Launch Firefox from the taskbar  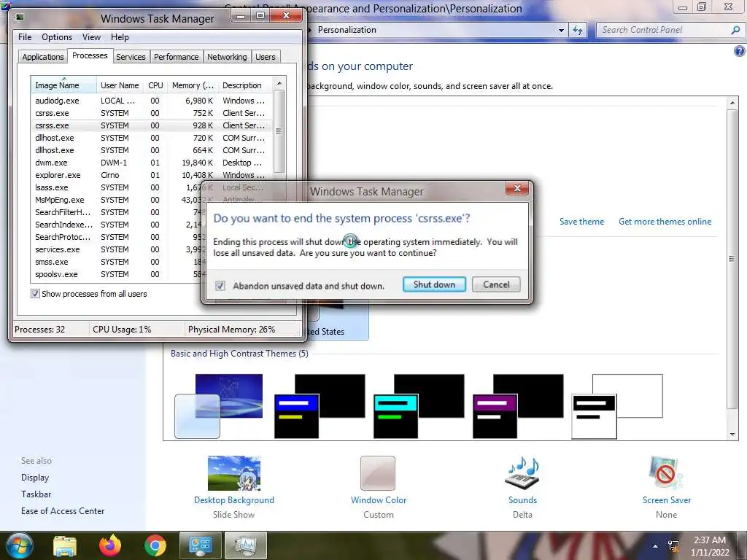pos(110,545)
